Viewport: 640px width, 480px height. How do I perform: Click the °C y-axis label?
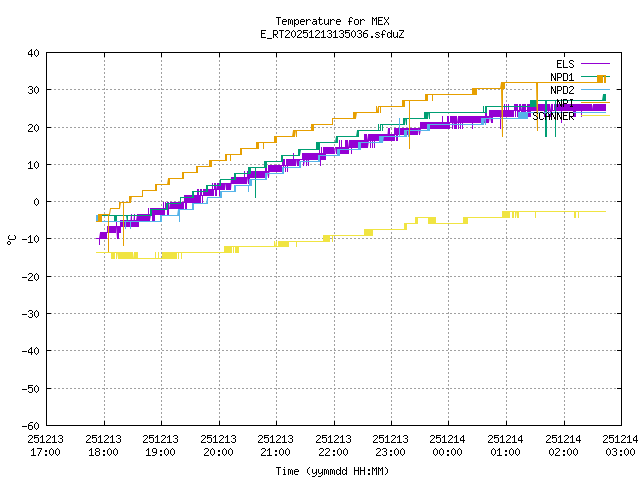12,239
